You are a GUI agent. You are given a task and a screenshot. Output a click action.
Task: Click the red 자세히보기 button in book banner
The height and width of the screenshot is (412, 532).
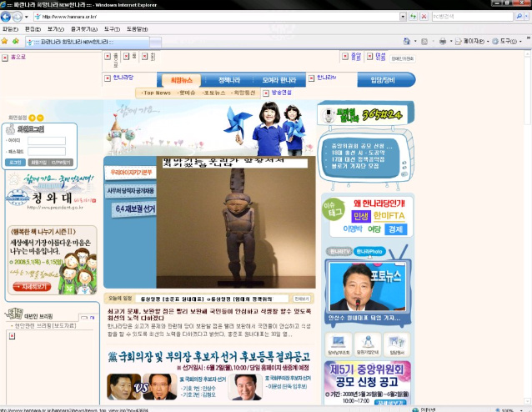[x=32, y=286]
